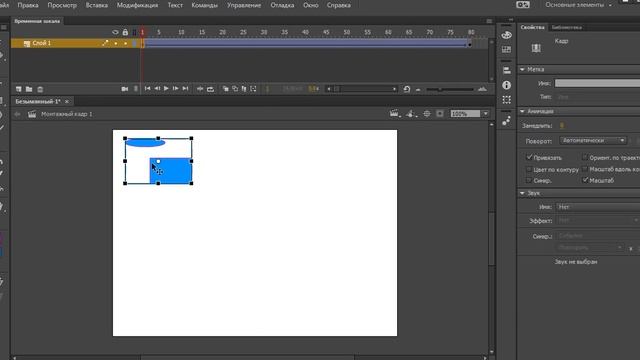
Task: Click the Замедлить value
Action: click(562, 125)
